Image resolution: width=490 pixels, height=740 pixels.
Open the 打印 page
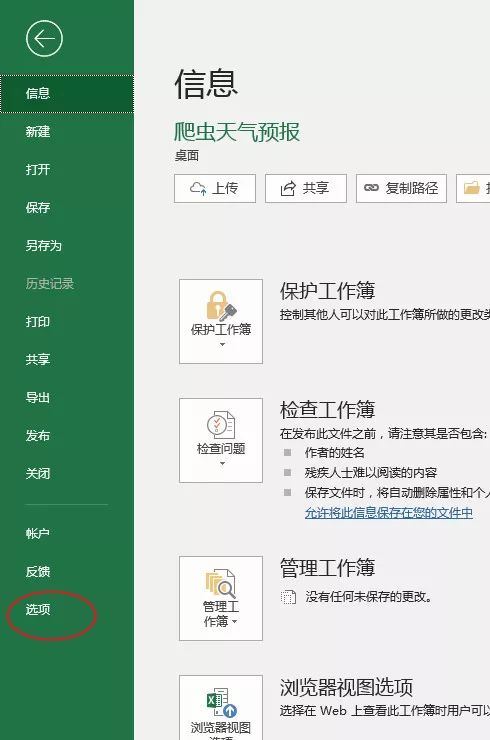(67, 321)
